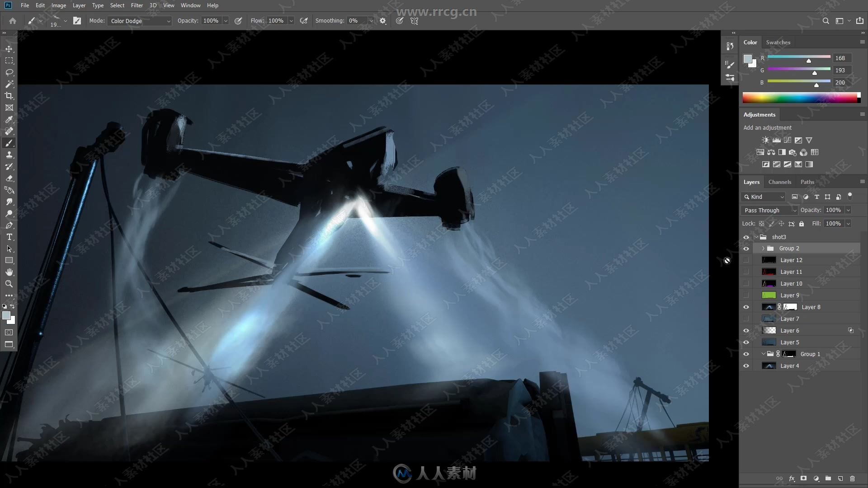
Task: Select the Pen tool
Action: click(x=9, y=225)
